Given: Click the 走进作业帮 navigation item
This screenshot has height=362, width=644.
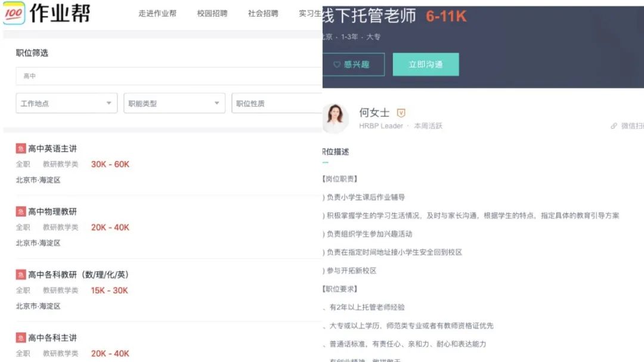Looking at the screenshot, I should pos(157,13).
